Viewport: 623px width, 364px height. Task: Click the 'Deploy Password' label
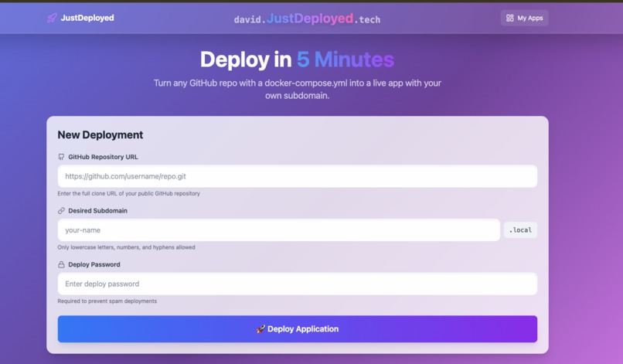pos(94,264)
